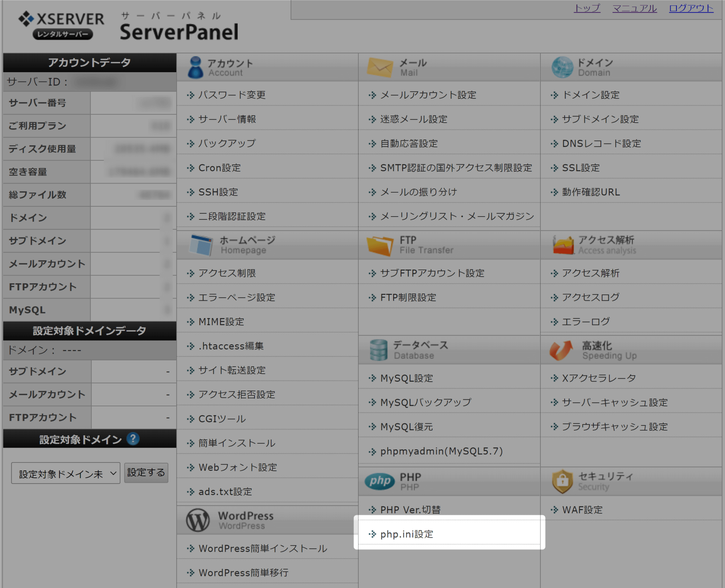Open Cron設定

[219, 168]
